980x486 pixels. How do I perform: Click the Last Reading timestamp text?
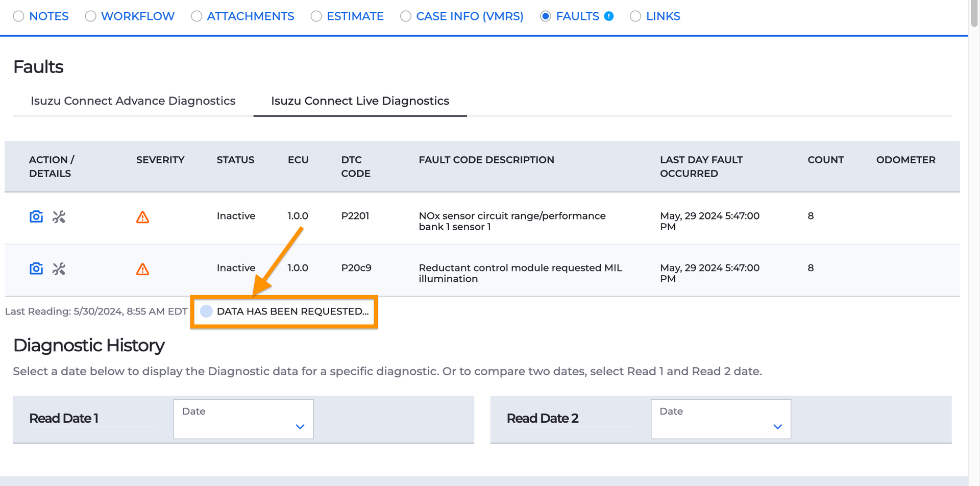[96, 311]
